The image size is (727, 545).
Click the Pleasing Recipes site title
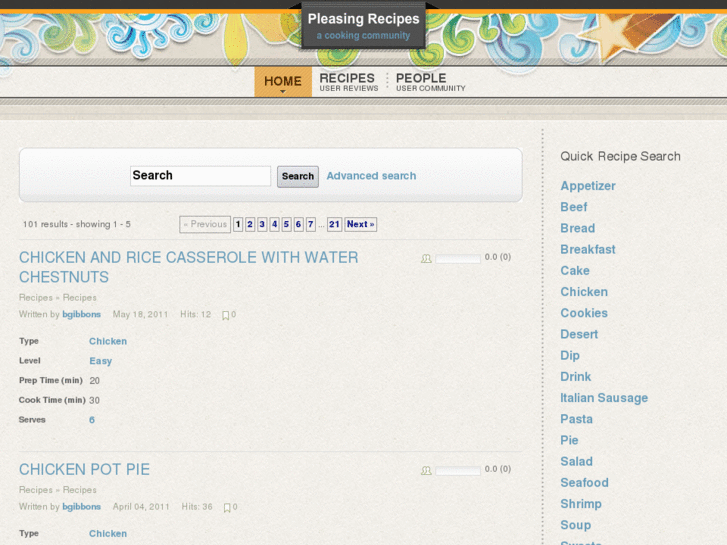[364, 19]
